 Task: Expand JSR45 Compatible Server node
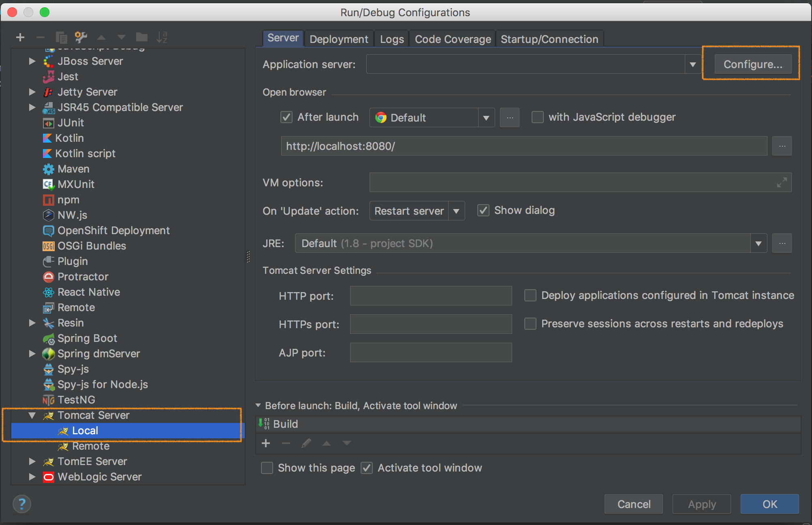[32, 107]
